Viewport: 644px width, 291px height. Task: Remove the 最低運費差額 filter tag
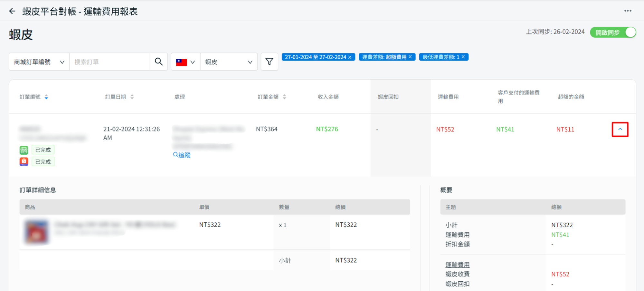(x=463, y=57)
